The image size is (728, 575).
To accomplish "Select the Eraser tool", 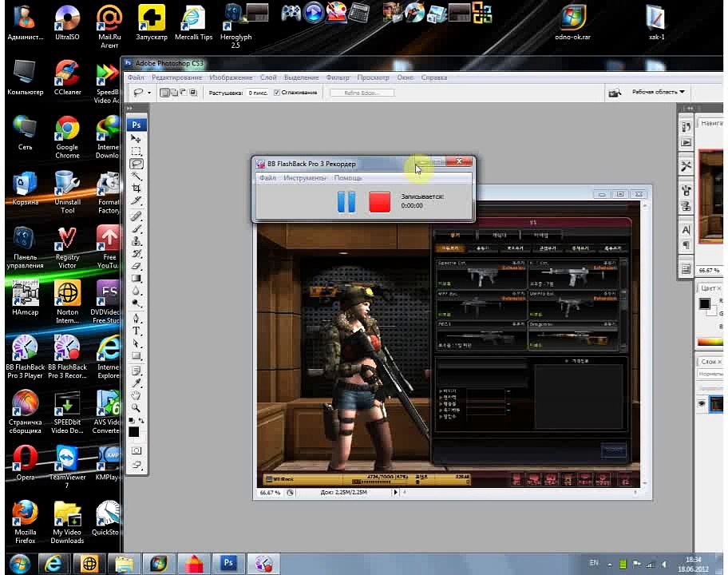I will [136, 266].
